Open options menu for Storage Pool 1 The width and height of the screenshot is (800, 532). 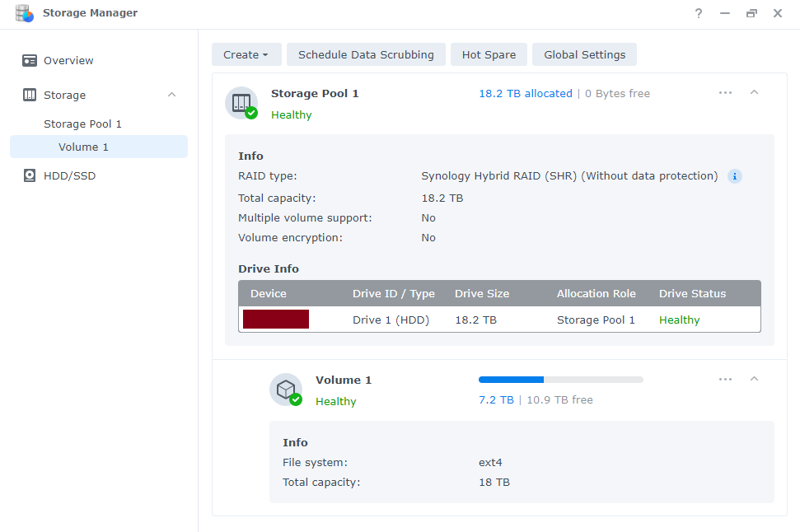(x=725, y=92)
